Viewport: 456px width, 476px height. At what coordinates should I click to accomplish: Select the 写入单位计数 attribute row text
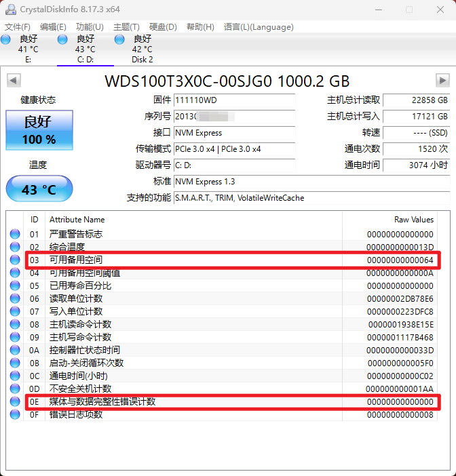tap(76, 311)
